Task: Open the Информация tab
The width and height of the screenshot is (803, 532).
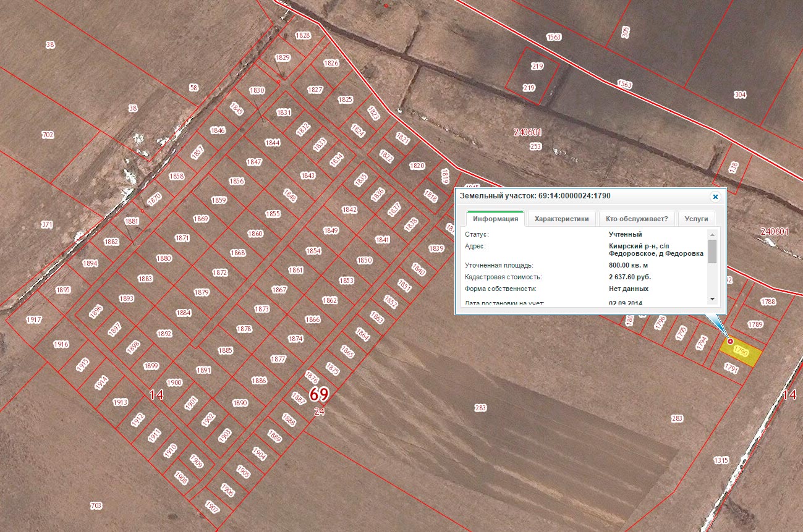Action: coord(495,219)
